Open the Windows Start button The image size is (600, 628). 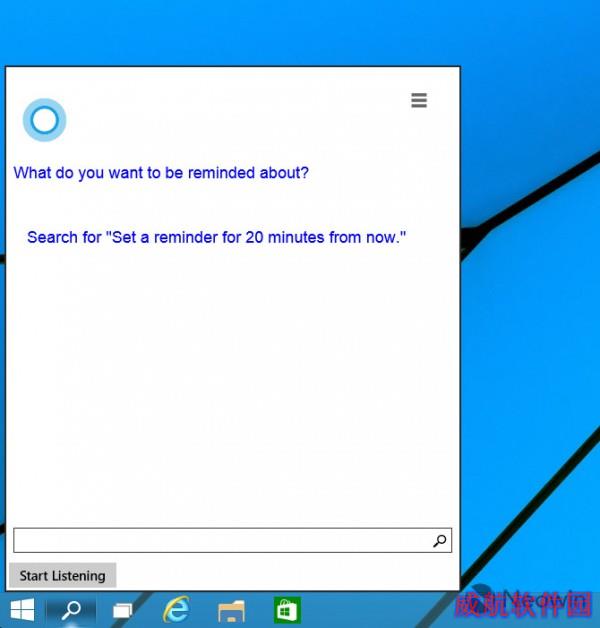click(x=22, y=610)
